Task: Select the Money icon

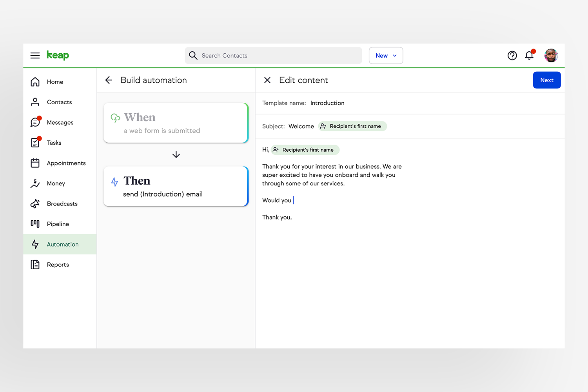Action: point(35,183)
